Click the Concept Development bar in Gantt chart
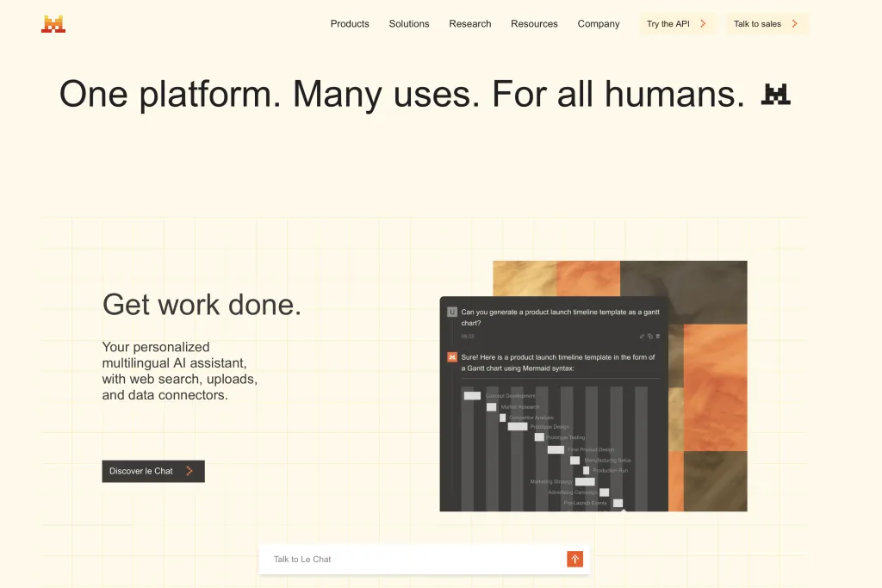This screenshot has width=882, height=588. 472,396
